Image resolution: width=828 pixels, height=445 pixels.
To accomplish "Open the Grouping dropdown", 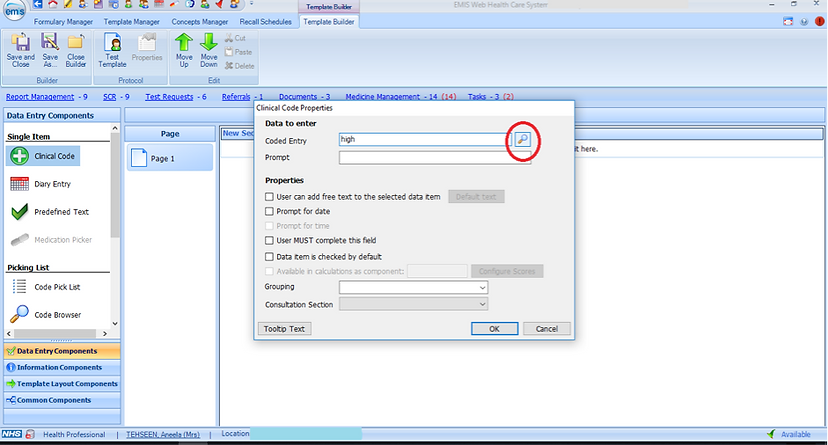I will (x=413, y=287).
